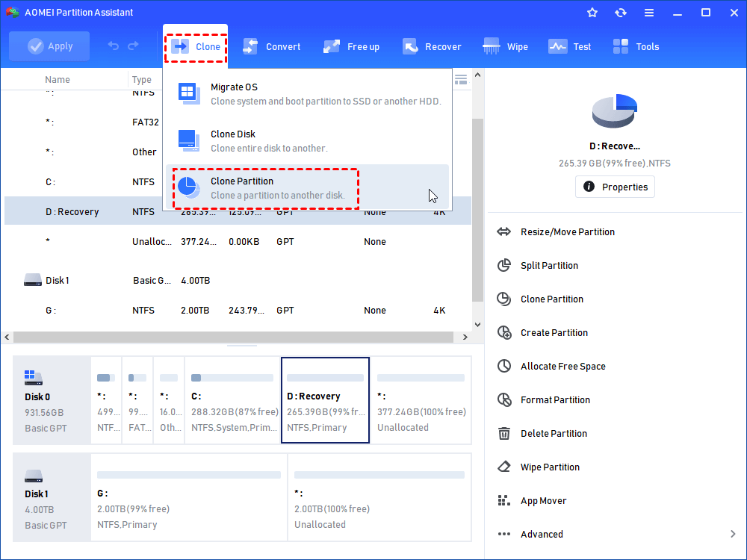Select D: Recovery block in disk map
Image resolution: width=747 pixels, height=560 pixels.
click(326, 400)
